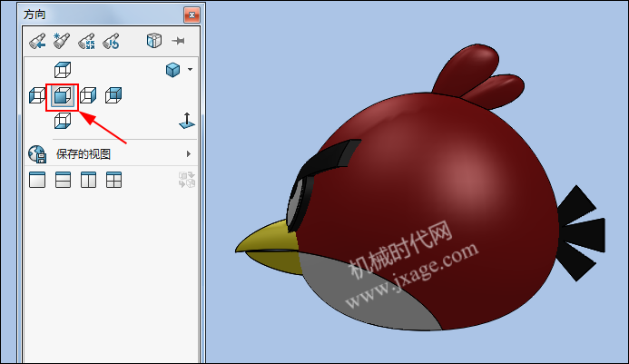This screenshot has height=364, width=629.
Task: Switch to Four View viewport
Action: 114,180
